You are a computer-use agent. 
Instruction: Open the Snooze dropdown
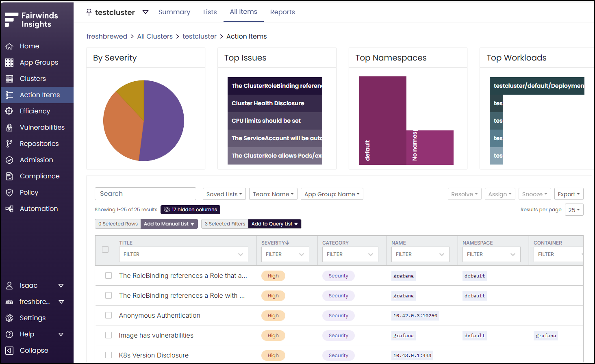(535, 194)
